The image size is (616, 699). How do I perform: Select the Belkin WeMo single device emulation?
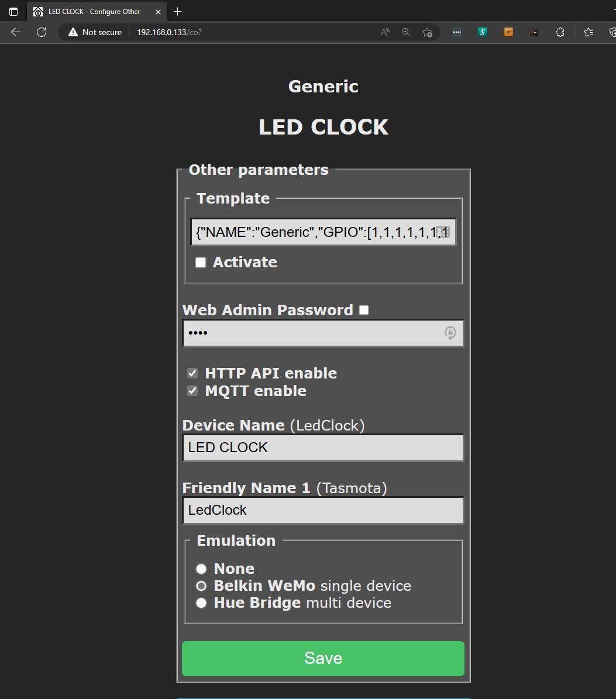pos(201,586)
